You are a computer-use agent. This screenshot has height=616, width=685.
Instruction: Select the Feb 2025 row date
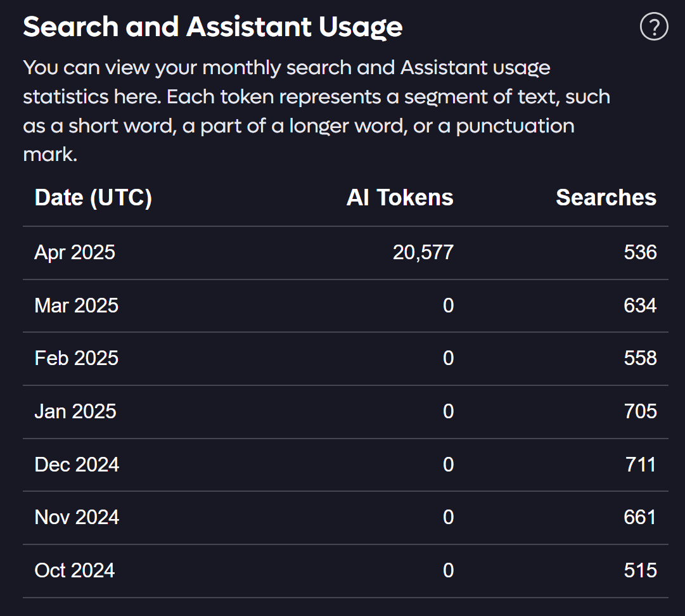coord(77,358)
